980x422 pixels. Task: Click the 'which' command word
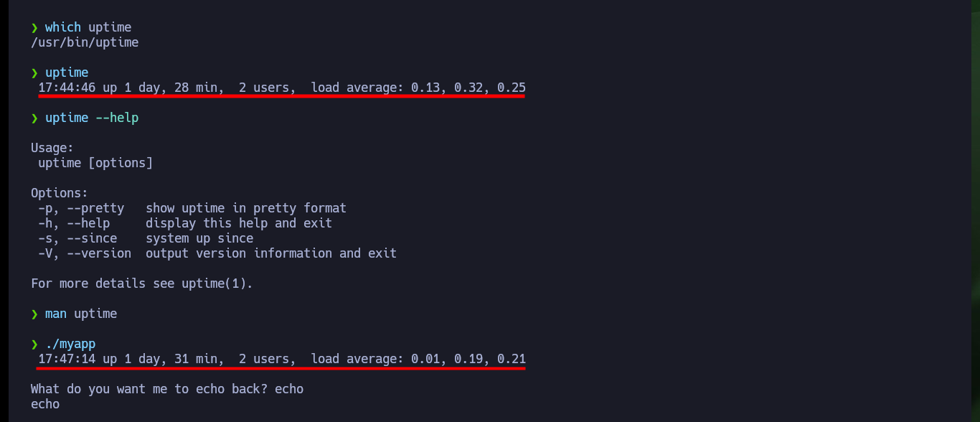tap(63, 27)
